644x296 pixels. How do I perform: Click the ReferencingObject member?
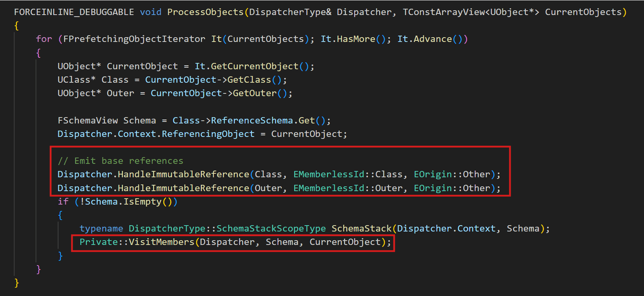(x=208, y=134)
